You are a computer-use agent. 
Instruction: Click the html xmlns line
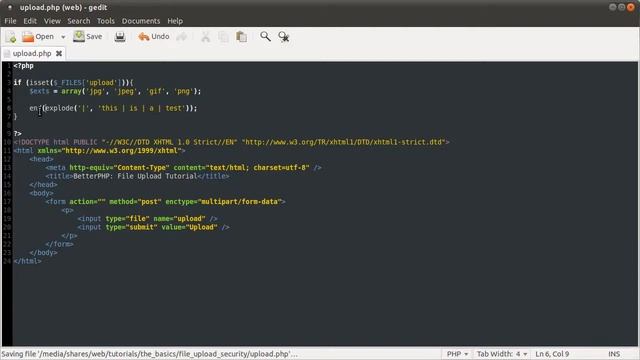[99, 151]
